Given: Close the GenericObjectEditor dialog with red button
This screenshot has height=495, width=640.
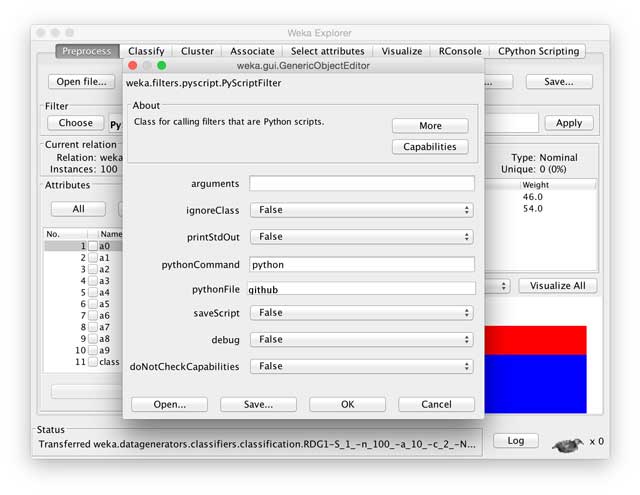Looking at the screenshot, I should click(x=133, y=66).
